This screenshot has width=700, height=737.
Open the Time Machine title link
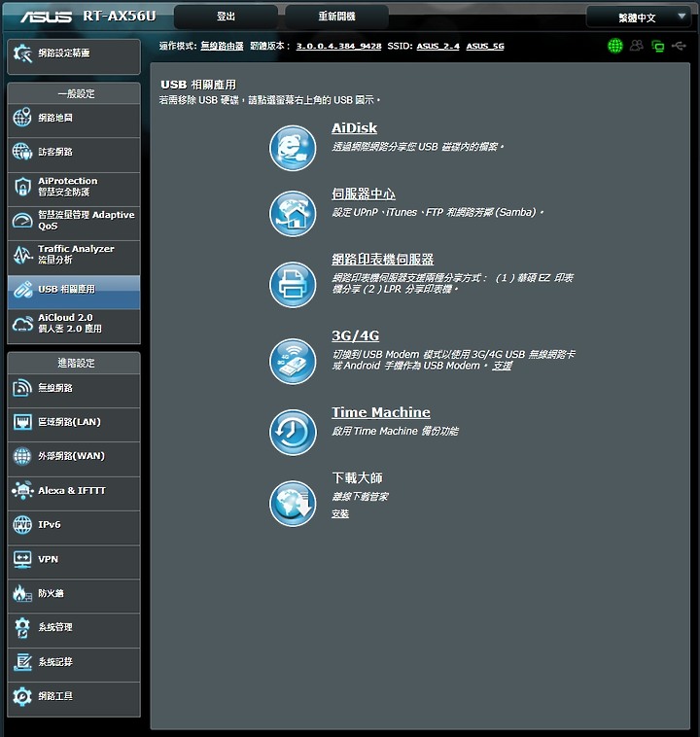pos(381,412)
